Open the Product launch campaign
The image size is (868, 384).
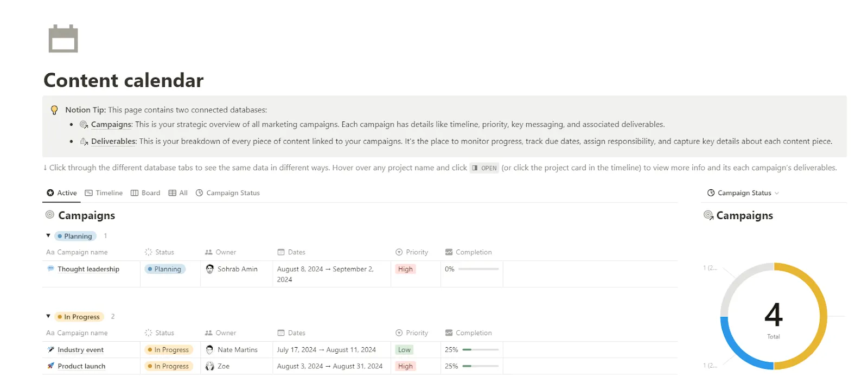point(82,366)
